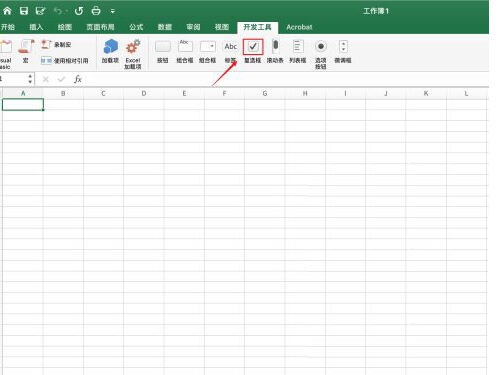Select column H header

click(x=305, y=93)
